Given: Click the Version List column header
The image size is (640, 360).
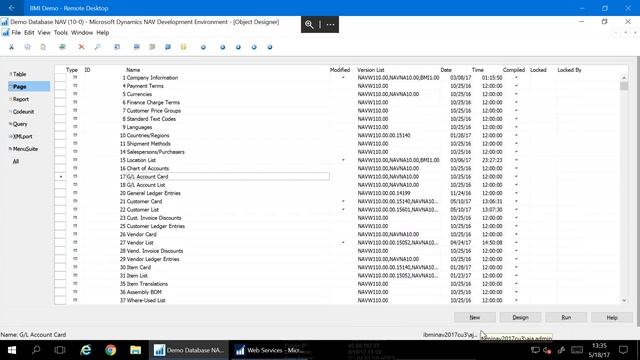Looking at the screenshot, I should 371,70.
